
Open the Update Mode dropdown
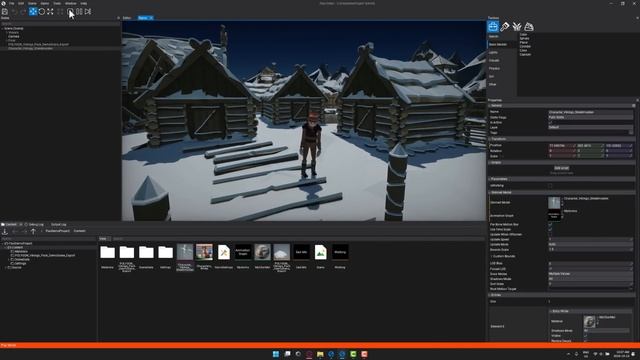[x=590, y=244]
